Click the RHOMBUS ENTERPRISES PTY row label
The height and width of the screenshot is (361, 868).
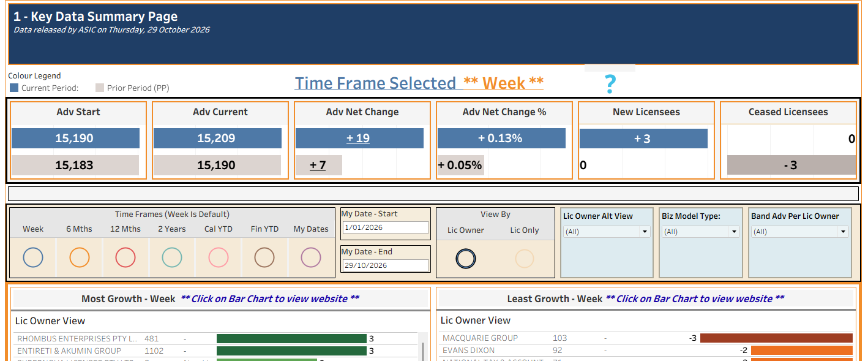click(77, 338)
